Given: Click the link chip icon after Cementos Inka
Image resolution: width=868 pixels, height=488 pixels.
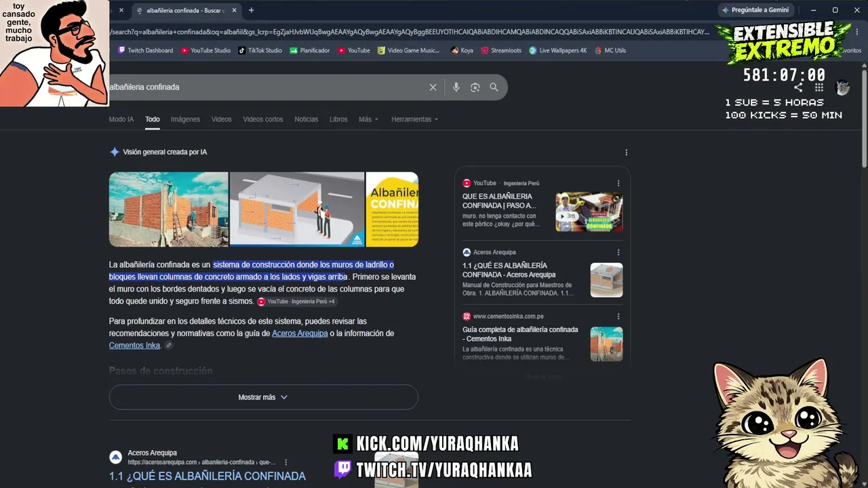Looking at the screenshot, I should point(169,346).
